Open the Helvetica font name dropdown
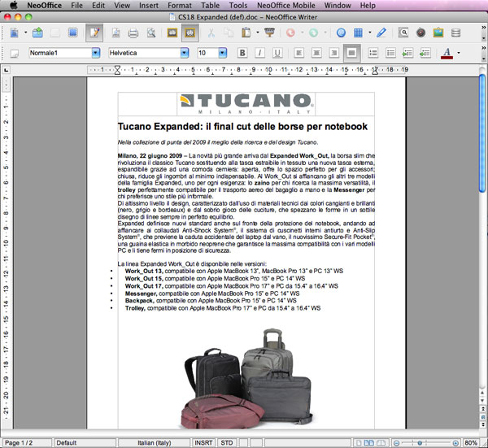The height and width of the screenshot is (448, 488). (x=185, y=53)
